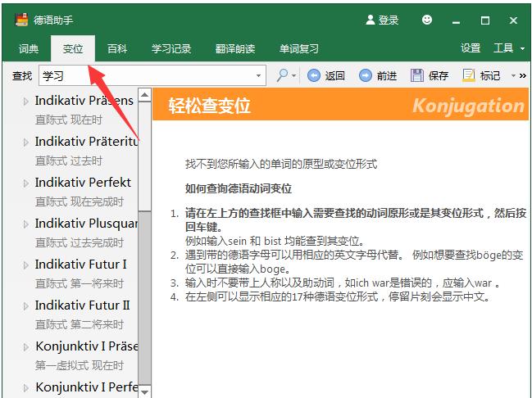
Task: Open the 学习记录 tab
Action: pos(171,49)
